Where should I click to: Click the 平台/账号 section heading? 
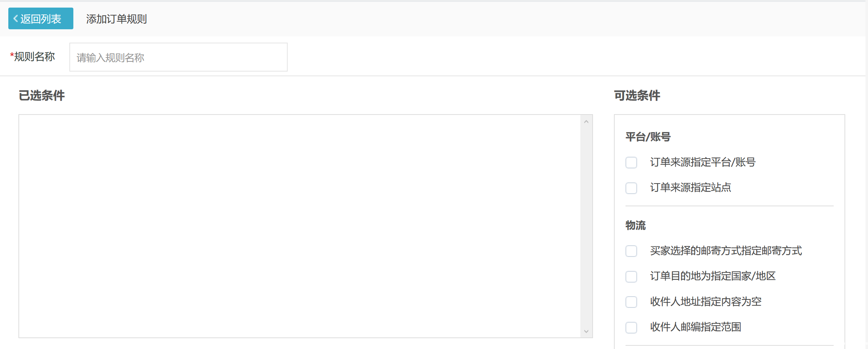point(648,137)
